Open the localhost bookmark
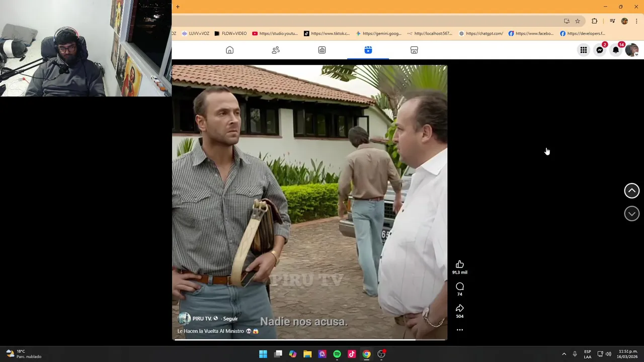The height and width of the screenshot is (362, 644). 430,34
